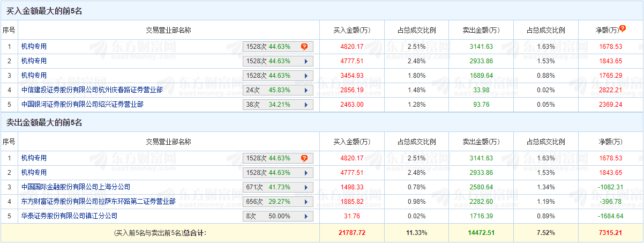Screen dimensions: 644x243
Task: Open 东方财富证券拉萨东环路第二证券营业部 link
Action: point(98,202)
